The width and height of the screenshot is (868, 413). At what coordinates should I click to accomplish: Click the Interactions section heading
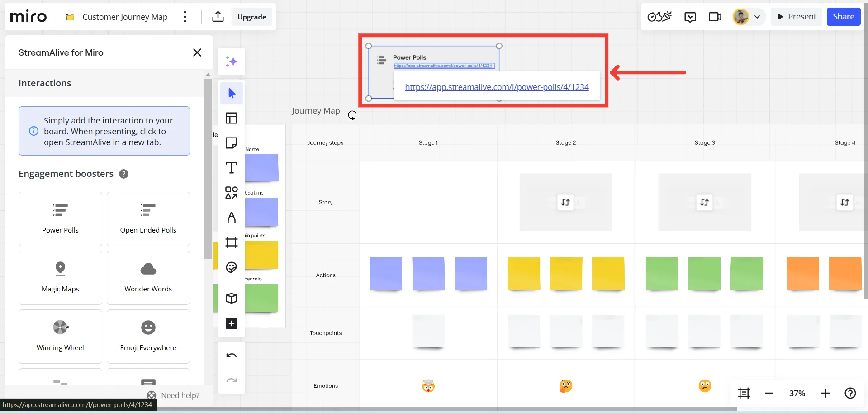point(45,83)
